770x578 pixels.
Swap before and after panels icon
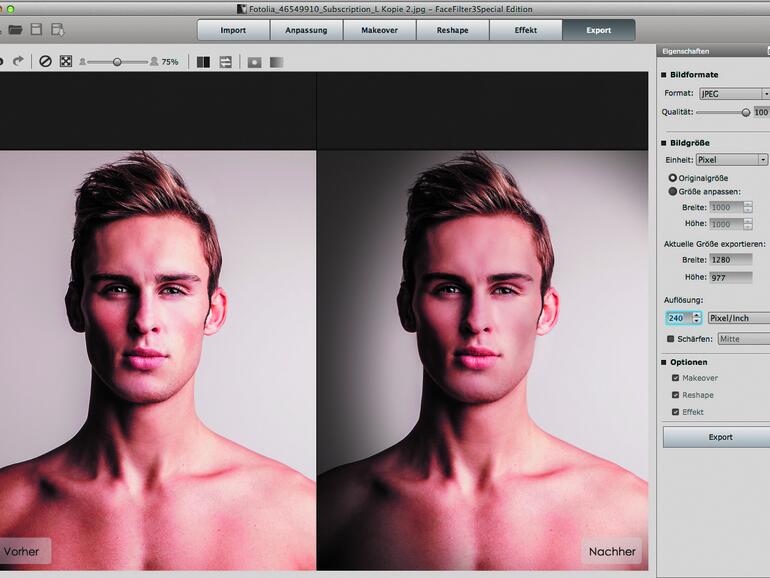pyautogui.click(x=225, y=62)
